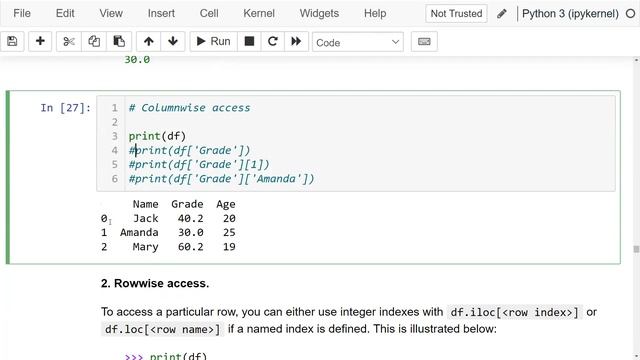Click the inline code df.loc[<row name>]
640x360 pixels.
(162, 329)
